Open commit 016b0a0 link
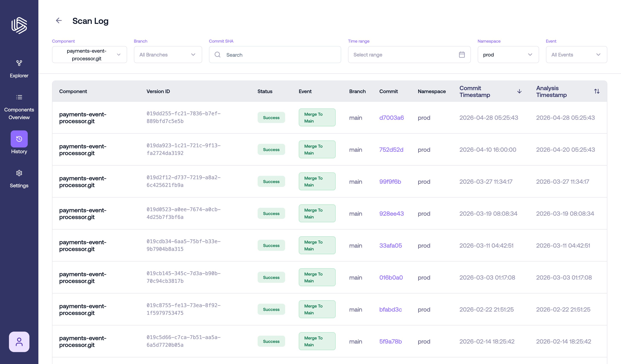The width and height of the screenshot is (621, 364). point(391,277)
